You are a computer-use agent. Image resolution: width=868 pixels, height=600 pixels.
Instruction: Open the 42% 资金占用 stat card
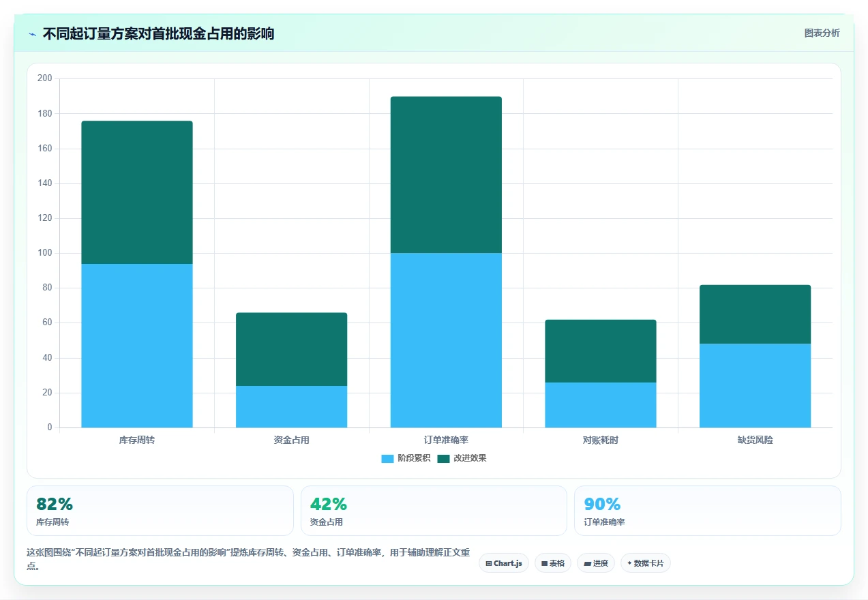434,511
